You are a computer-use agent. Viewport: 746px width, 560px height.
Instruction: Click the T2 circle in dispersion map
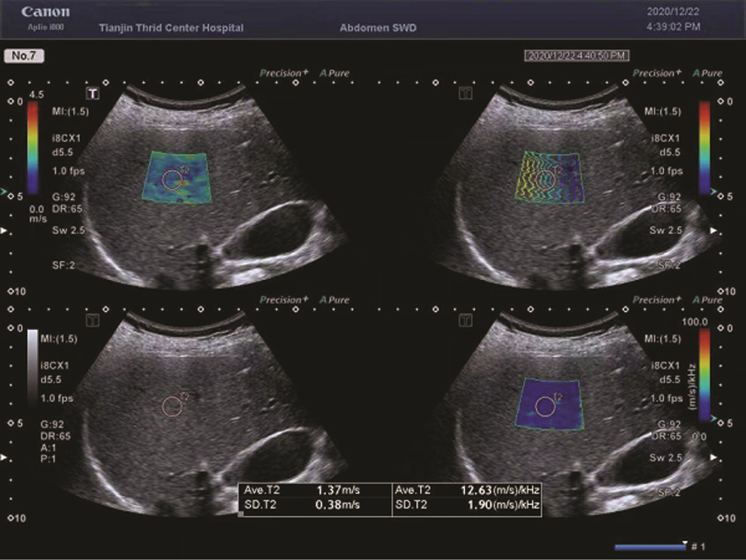point(545,406)
